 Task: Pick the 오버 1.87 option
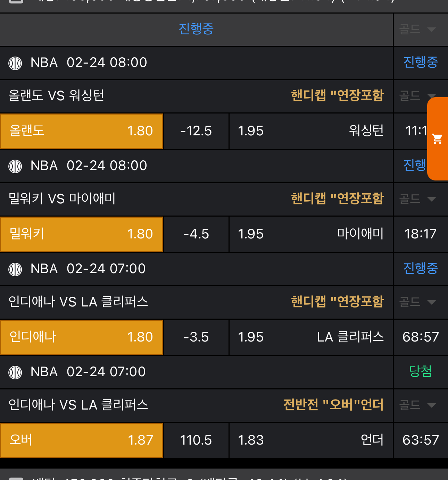pyautogui.click(x=82, y=440)
